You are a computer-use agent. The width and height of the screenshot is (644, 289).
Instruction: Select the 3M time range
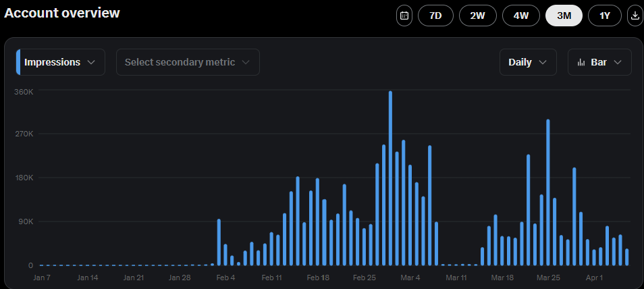(564, 16)
